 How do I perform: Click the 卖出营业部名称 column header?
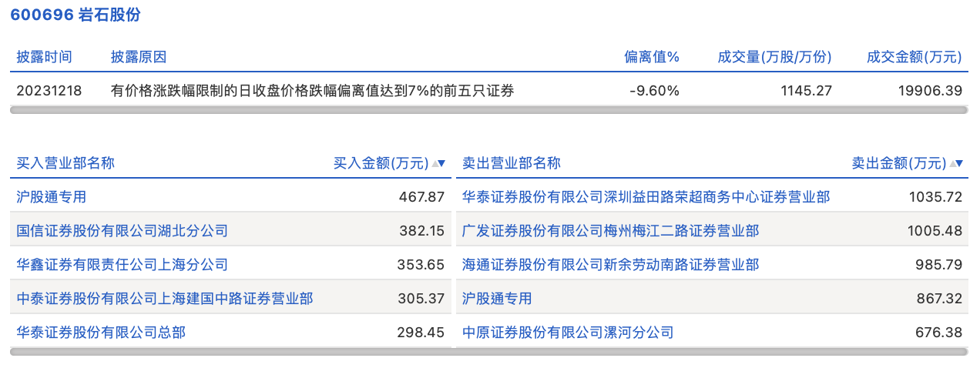click(x=512, y=163)
